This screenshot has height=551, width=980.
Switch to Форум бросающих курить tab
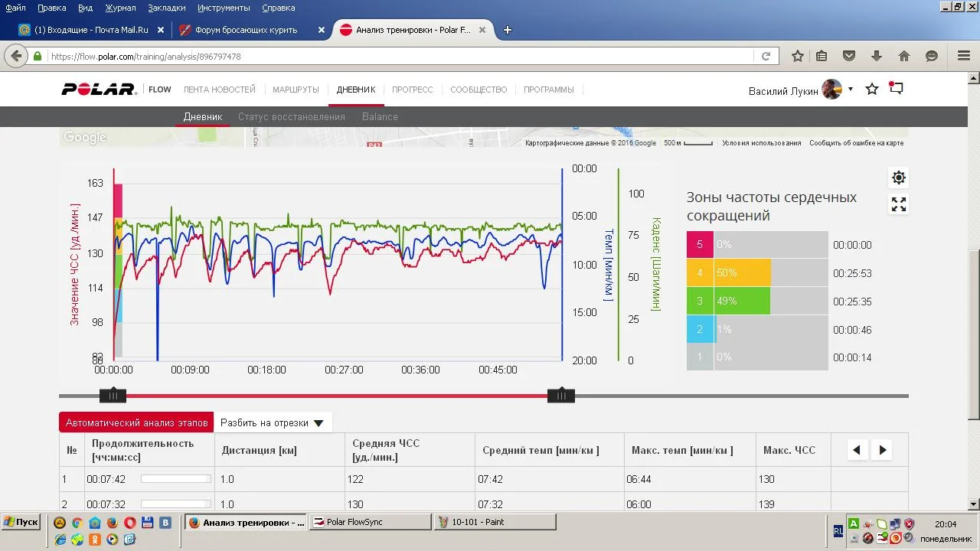point(245,30)
